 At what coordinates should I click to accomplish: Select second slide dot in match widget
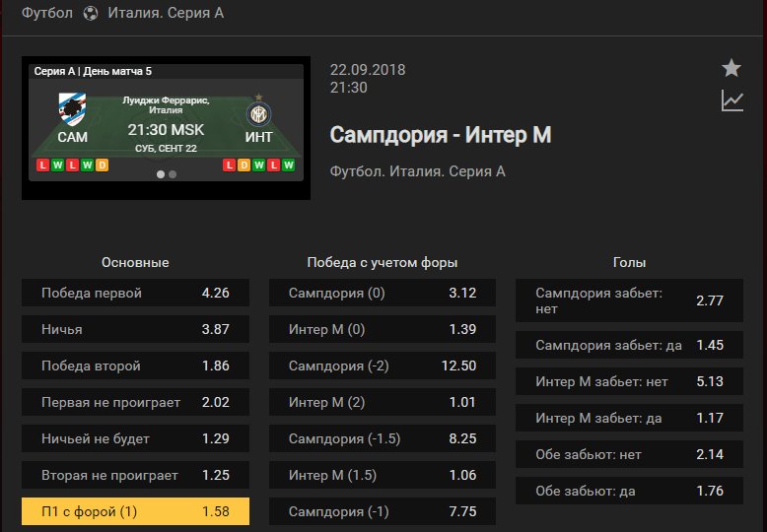[x=173, y=174]
